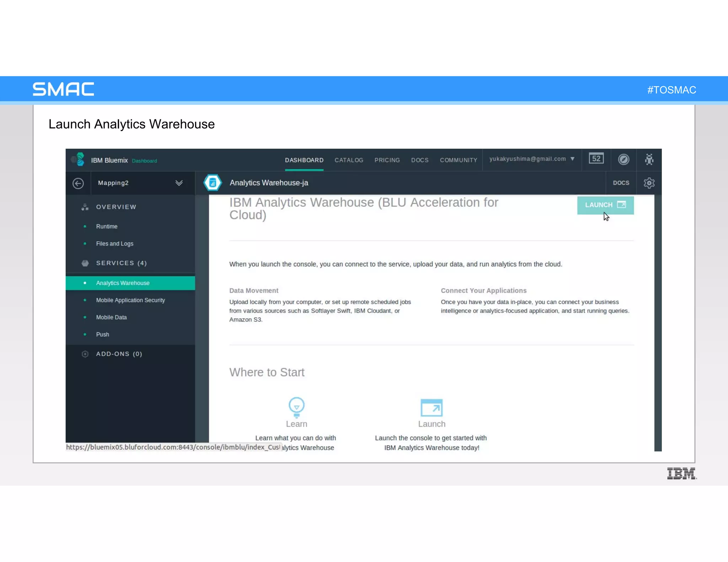The width and height of the screenshot is (728, 562).
Task: Expand ADD-ONS (0) section
Action: (x=119, y=354)
